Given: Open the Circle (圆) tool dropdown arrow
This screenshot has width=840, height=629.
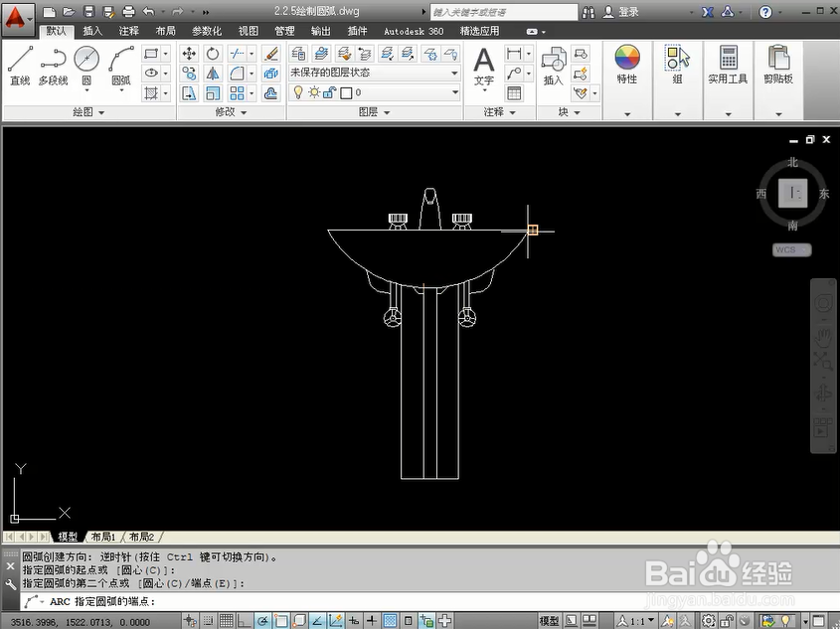Looking at the screenshot, I should click(86, 91).
